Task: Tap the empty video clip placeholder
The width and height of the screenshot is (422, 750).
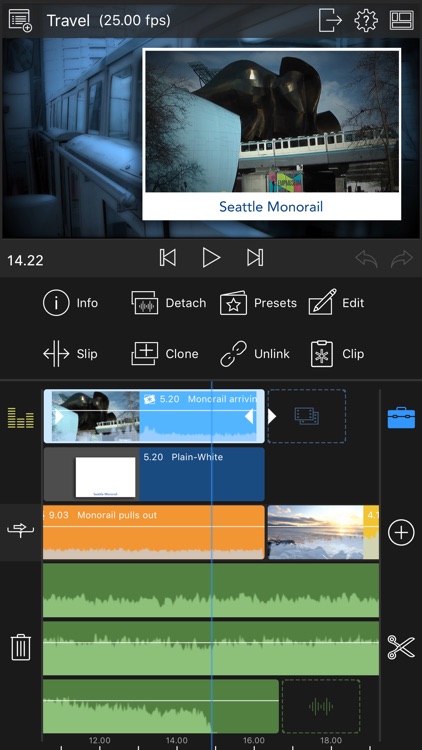Action: pos(307,416)
